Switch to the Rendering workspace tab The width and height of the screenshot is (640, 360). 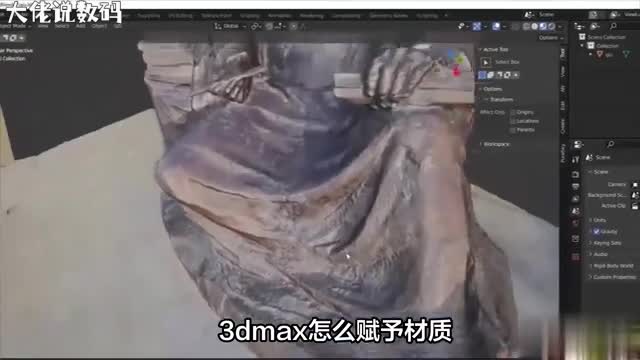pyautogui.click(x=311, y=16)
